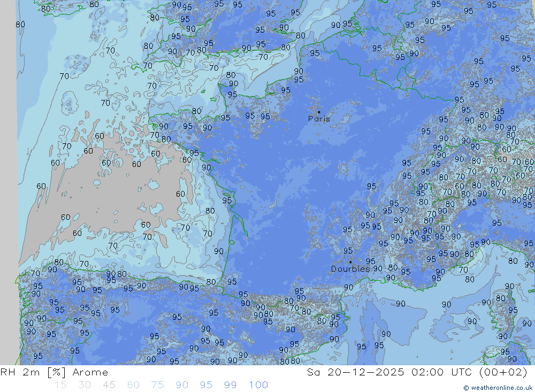
Task: Click the Paris city label
Action: click(x=319, y=119)
